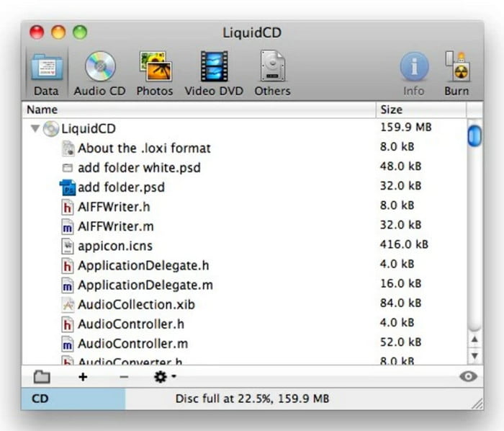
Task: Show the Info panel
Action: tap(414, 74)
